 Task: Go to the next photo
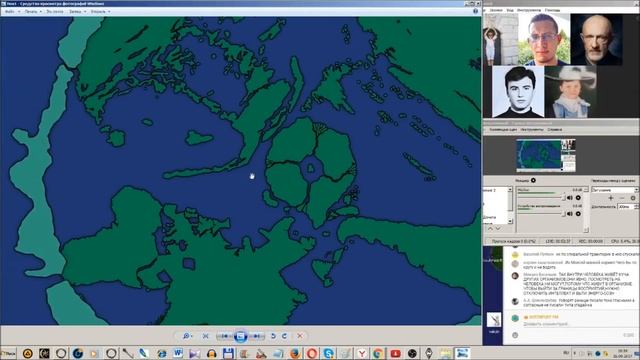(256, 336)
